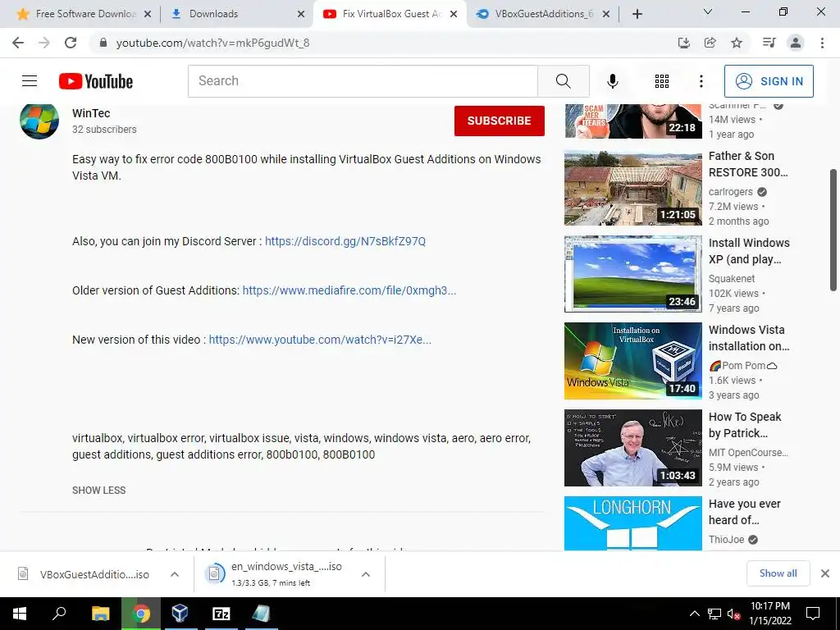Click the Have you ever heard of title

coord(745,512)
